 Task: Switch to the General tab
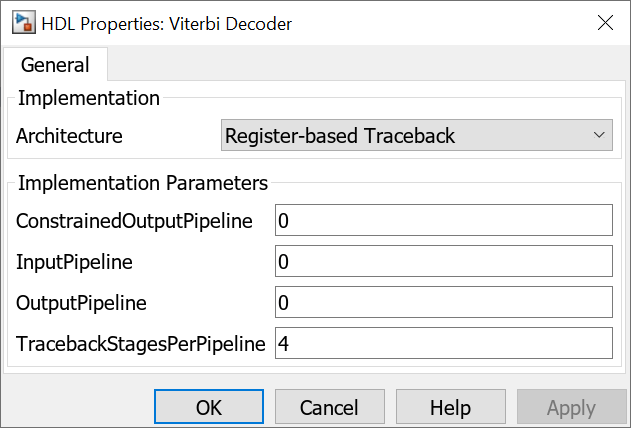(x=55, y=65)
